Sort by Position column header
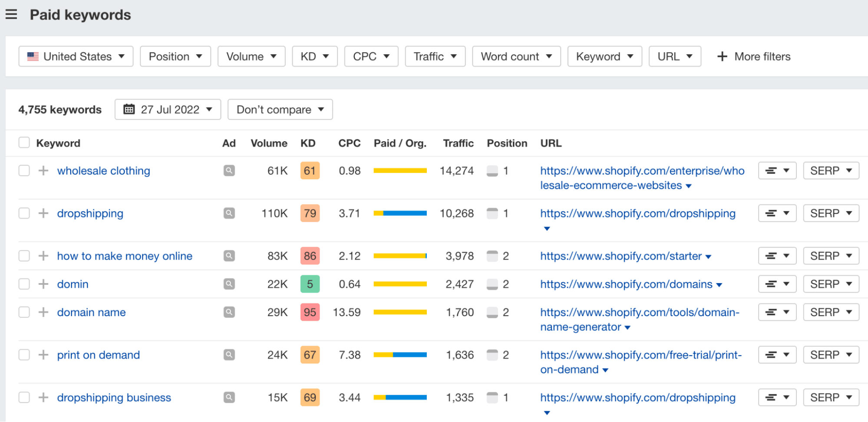Image resolution: width=868 pixels, height=422 pixels. (507, 143)
